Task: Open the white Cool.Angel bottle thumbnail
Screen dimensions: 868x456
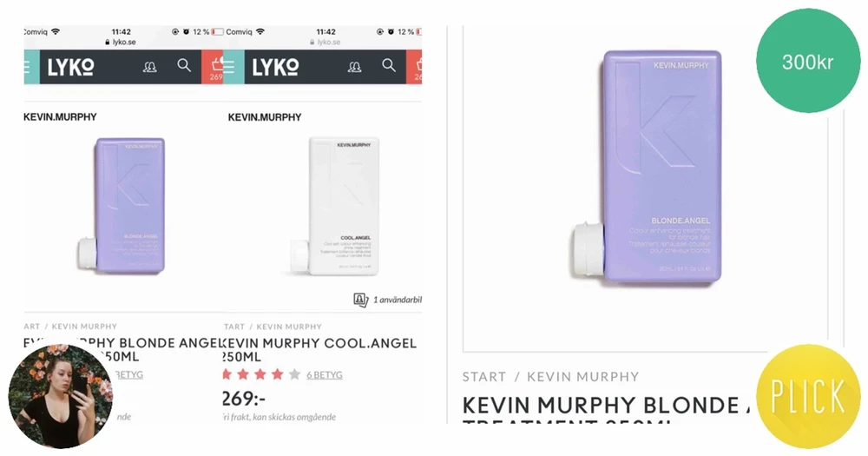Action: click(335, 206)
